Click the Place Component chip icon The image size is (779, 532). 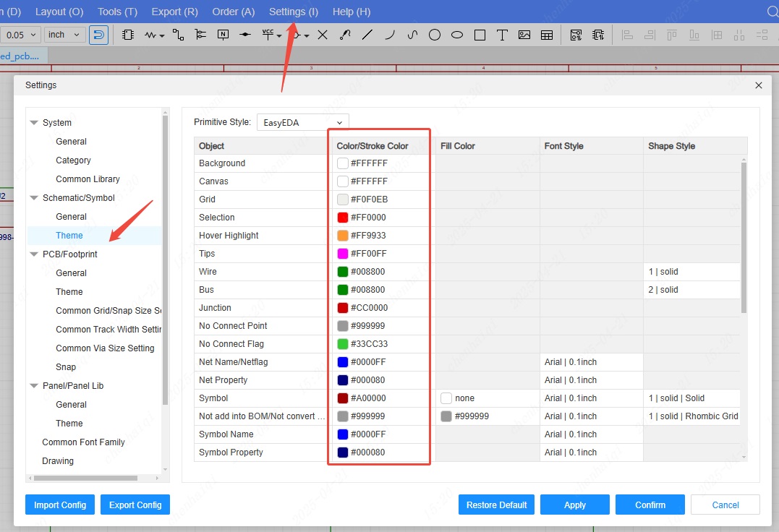pyautogui.click(x=128, y=35)
